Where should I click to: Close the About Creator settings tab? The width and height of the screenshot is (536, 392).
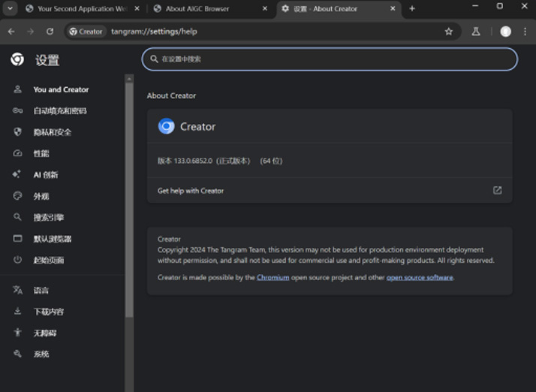pos(393,8)
